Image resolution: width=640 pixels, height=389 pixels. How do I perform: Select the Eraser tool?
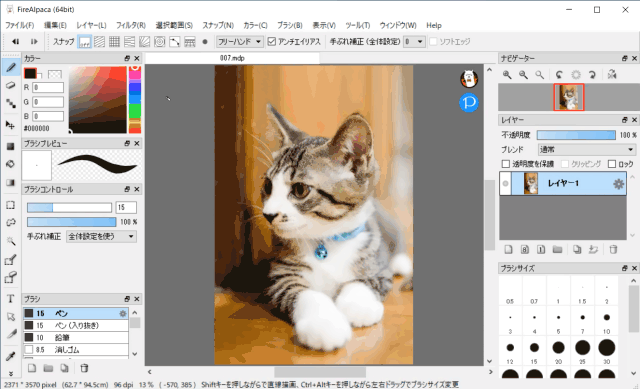coord(11,85)
